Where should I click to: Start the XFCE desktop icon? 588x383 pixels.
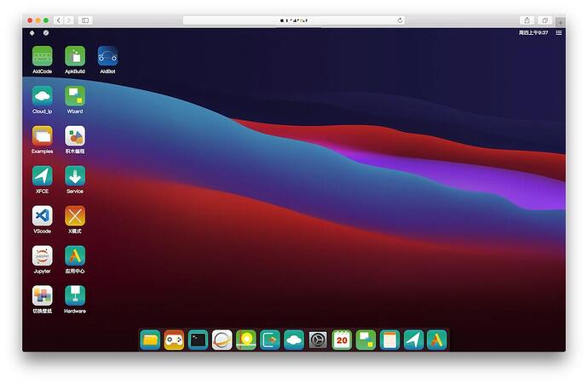click(x=42, y=176)
